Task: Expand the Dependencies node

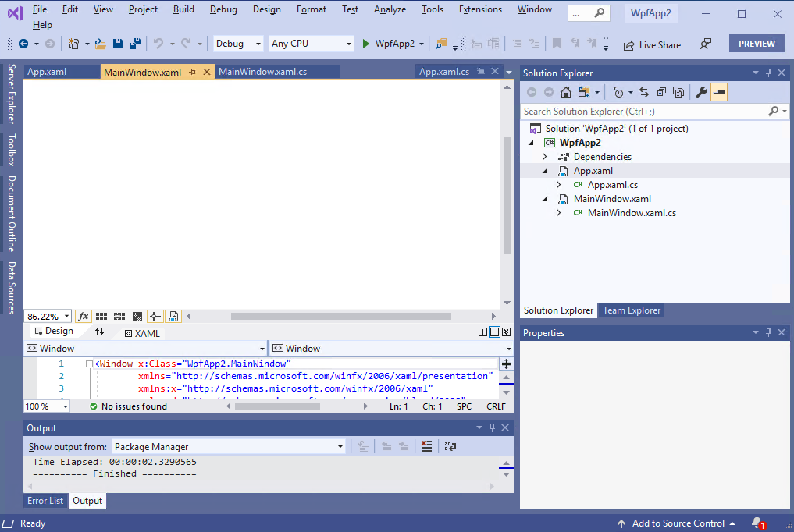Action: [544, 157]
